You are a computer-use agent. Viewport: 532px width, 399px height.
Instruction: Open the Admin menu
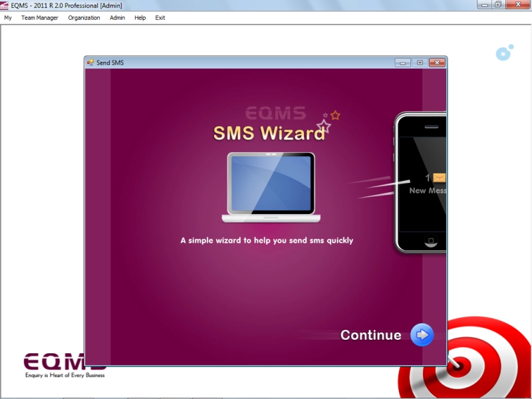117,18
